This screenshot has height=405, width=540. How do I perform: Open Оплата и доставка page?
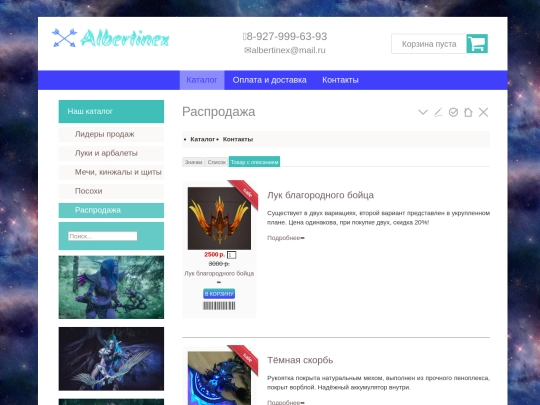[x=269, y=80]
